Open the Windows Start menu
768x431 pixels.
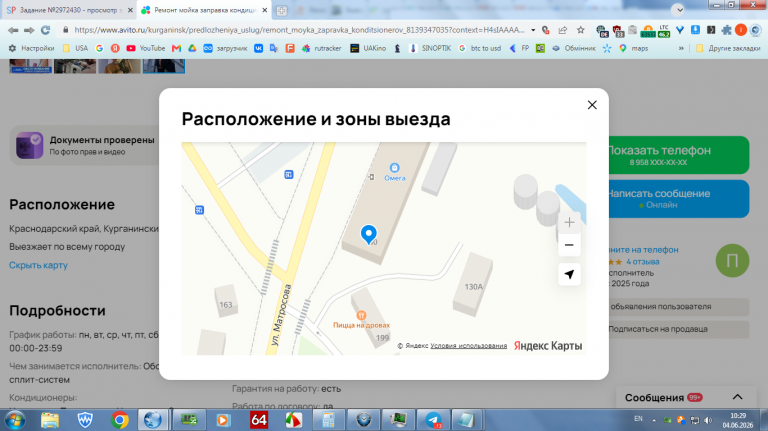click(14, 420)
